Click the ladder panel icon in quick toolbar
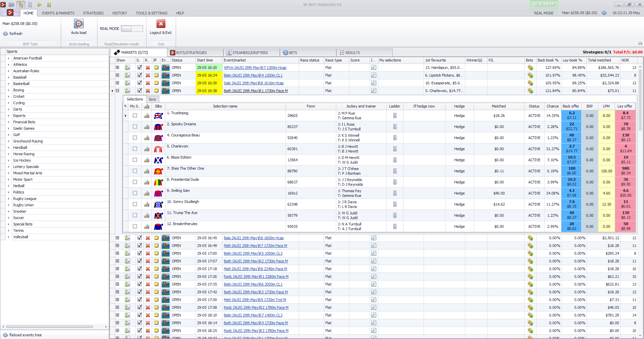This screenshot has height=339, width=644. [x=30, y=5]
